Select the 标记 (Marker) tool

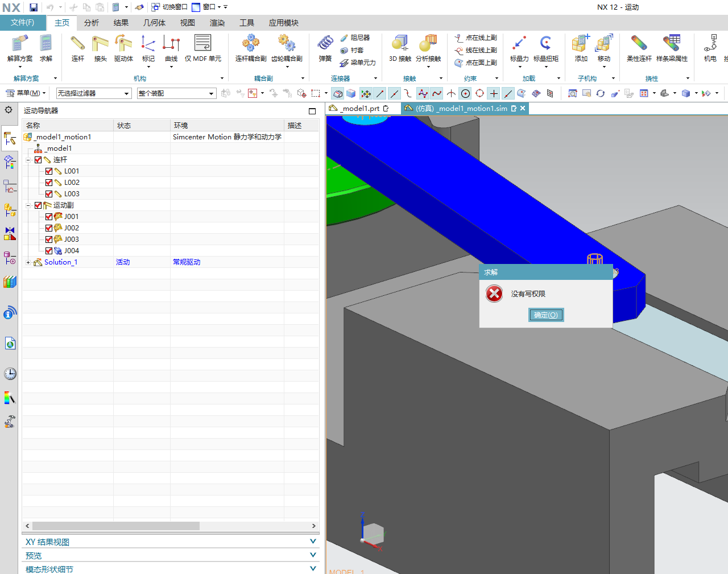coord(148,48)
